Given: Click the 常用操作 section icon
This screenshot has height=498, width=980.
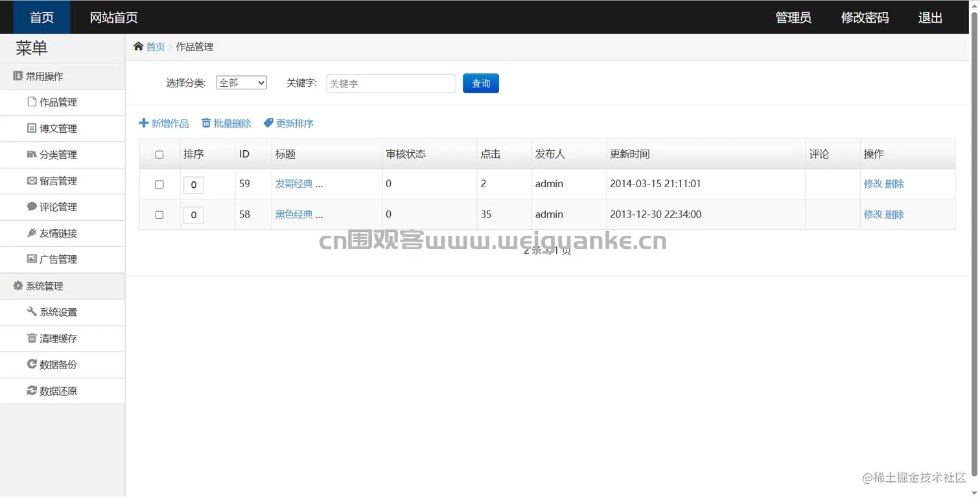Looking at the screenshot, I should 18,76.
